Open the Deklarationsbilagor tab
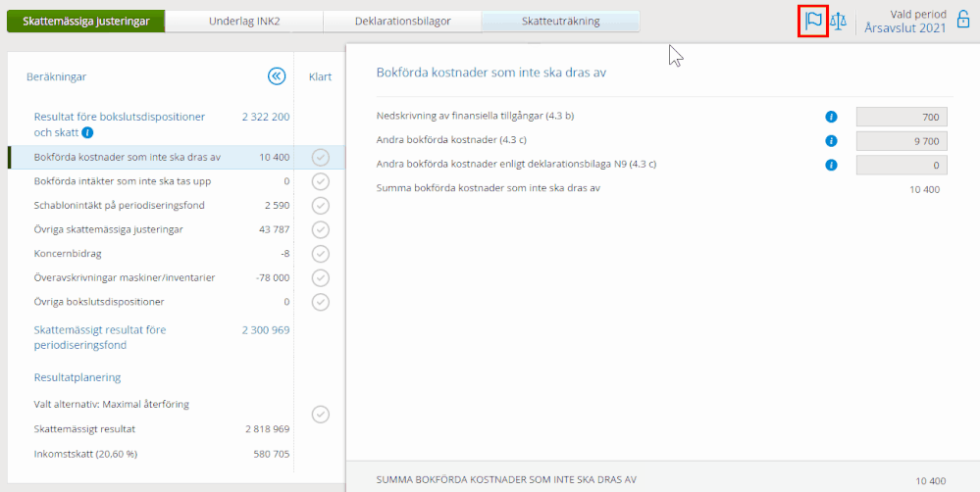 click(402, 21)
